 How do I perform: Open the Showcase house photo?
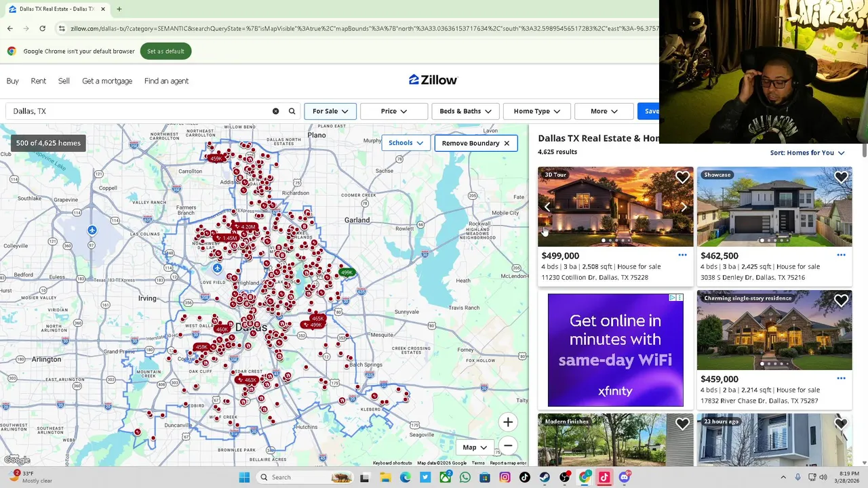click(774, 207)
